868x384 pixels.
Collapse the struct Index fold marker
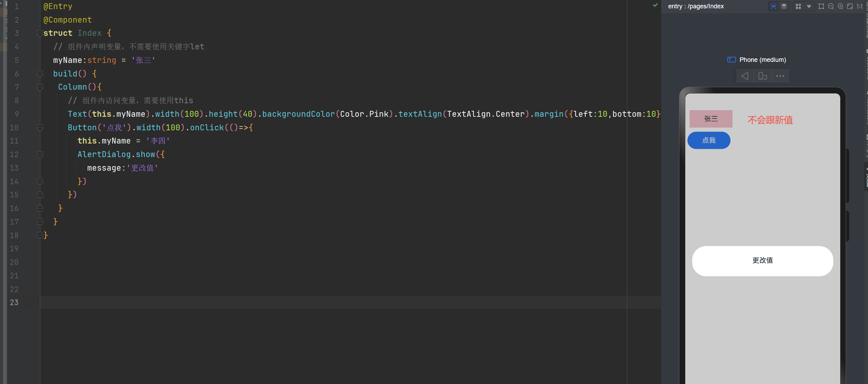[40, 33]
